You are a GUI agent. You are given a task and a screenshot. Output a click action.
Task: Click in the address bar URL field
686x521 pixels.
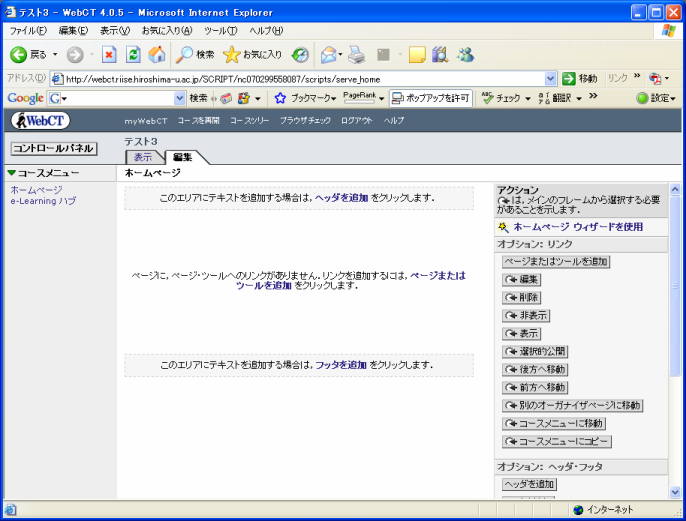pyautogui.click(x=304, y=79)
